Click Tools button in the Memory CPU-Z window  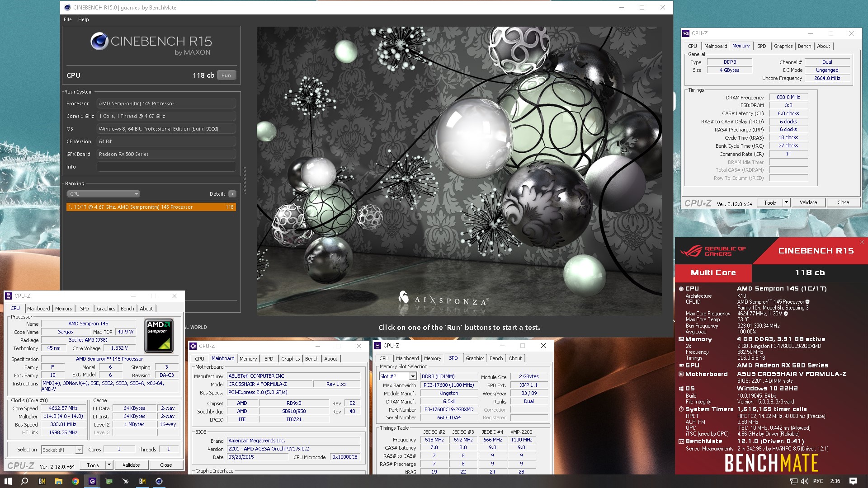point(770,202)
